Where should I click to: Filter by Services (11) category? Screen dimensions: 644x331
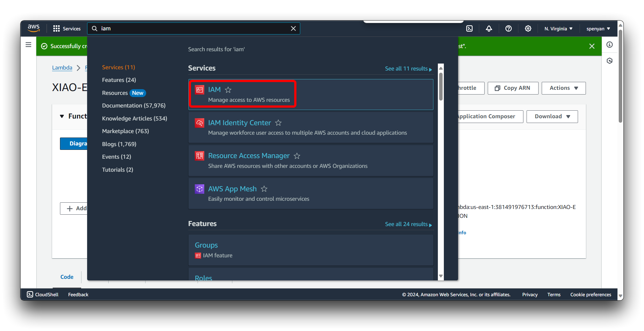pyautogui.click(x=118, y=67)
